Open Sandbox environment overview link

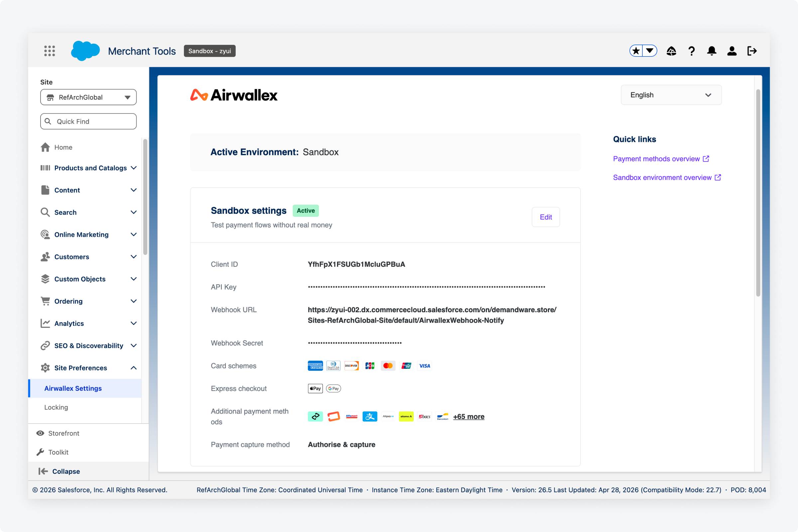pyautogui.click(x=667, y=178)
